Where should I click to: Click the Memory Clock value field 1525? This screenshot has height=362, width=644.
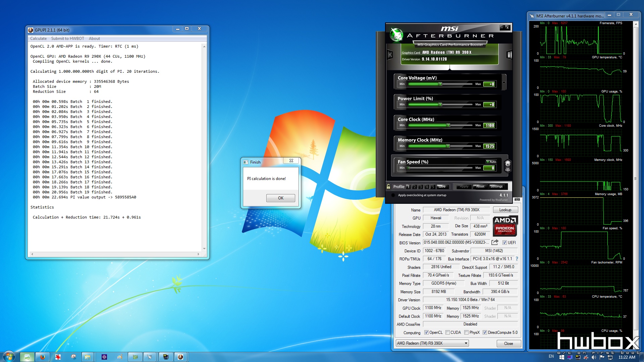click(490, 146)
